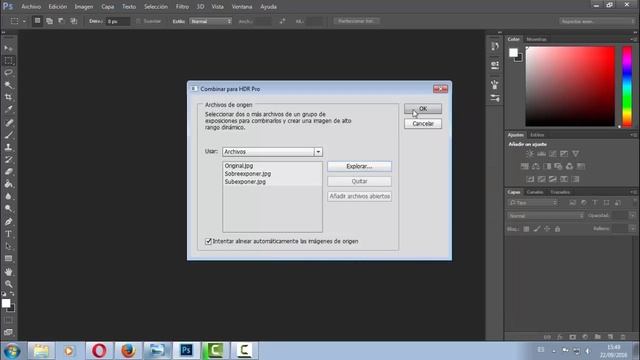This screenshot has width=640, height=360.
Task: Add a Curves adjustment
Action: pyautogui.click(x=553, y=154)
